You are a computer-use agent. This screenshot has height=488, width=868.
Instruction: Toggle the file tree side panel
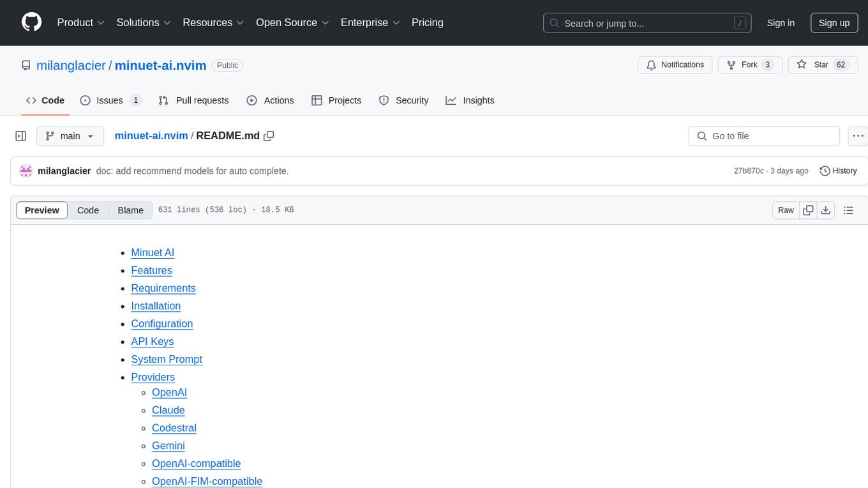tap(21, 136)
